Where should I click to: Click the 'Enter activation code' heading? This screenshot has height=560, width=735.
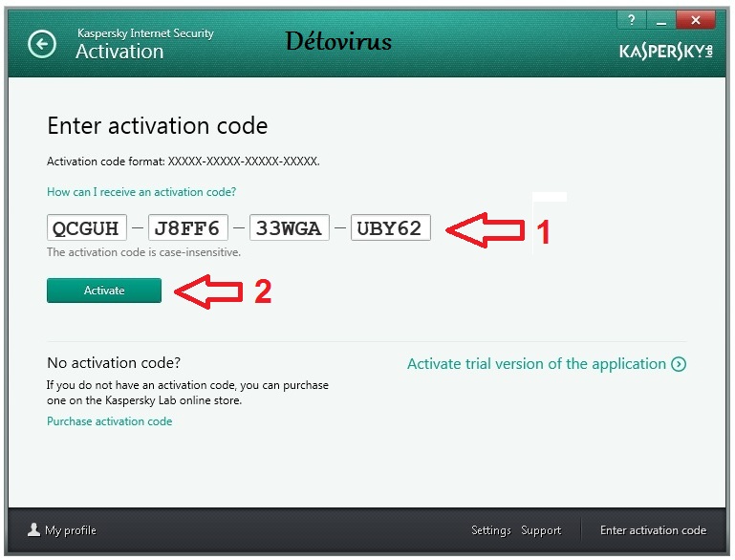(x=158, y=125)
